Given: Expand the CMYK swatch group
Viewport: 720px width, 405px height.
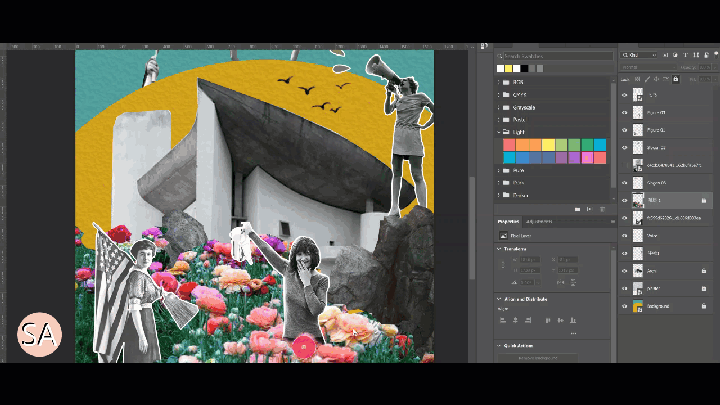Looking at the screenshot, I should (x=499, y=95).
